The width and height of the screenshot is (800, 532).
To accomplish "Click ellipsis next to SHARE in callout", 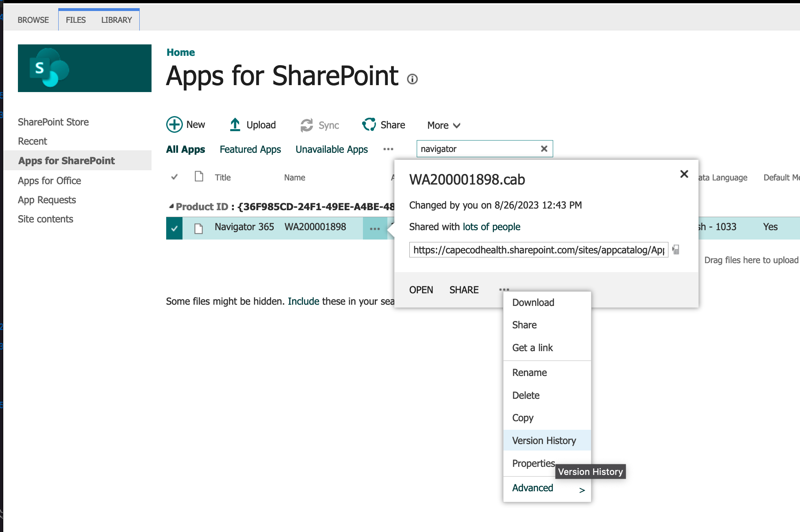I will [x=504, y=290].
